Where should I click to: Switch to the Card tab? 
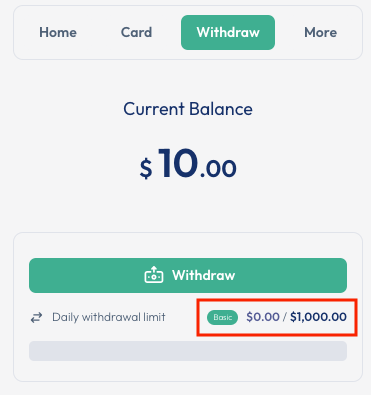click(x=136, y=32)
